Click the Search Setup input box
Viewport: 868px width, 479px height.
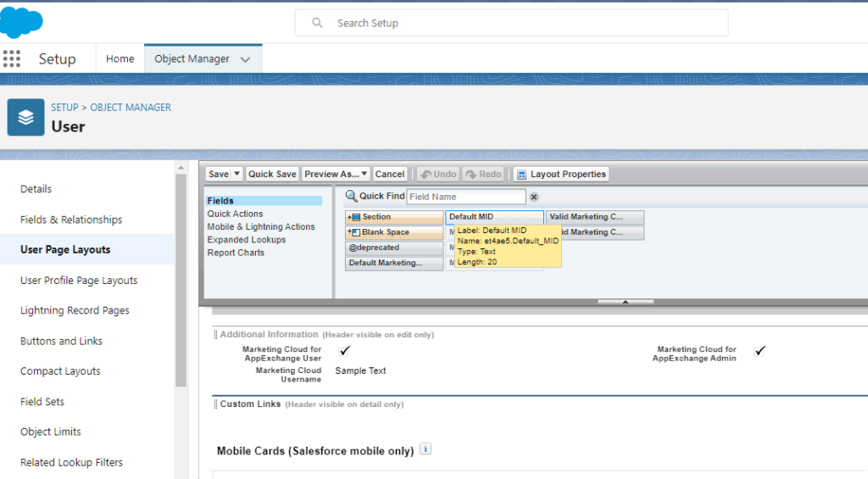coord(511,23)
